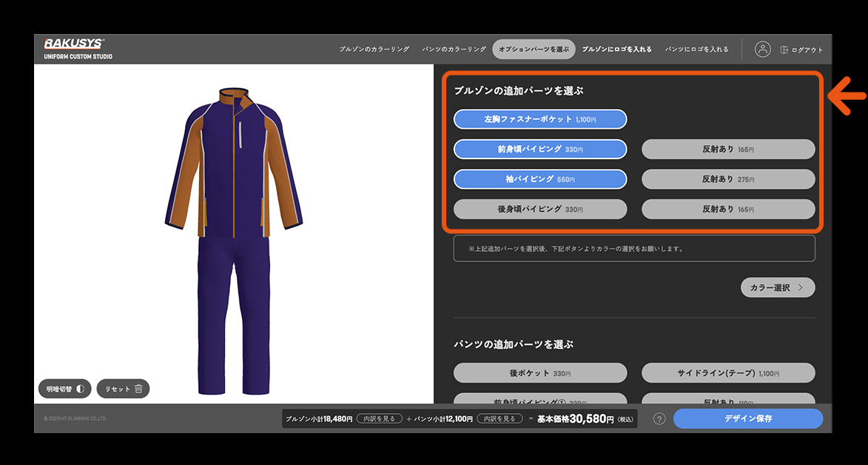The image size is (868, 465).
Task: Expand パンツ小計 内訳を見る breakdown
Action: tap(499, 419)
